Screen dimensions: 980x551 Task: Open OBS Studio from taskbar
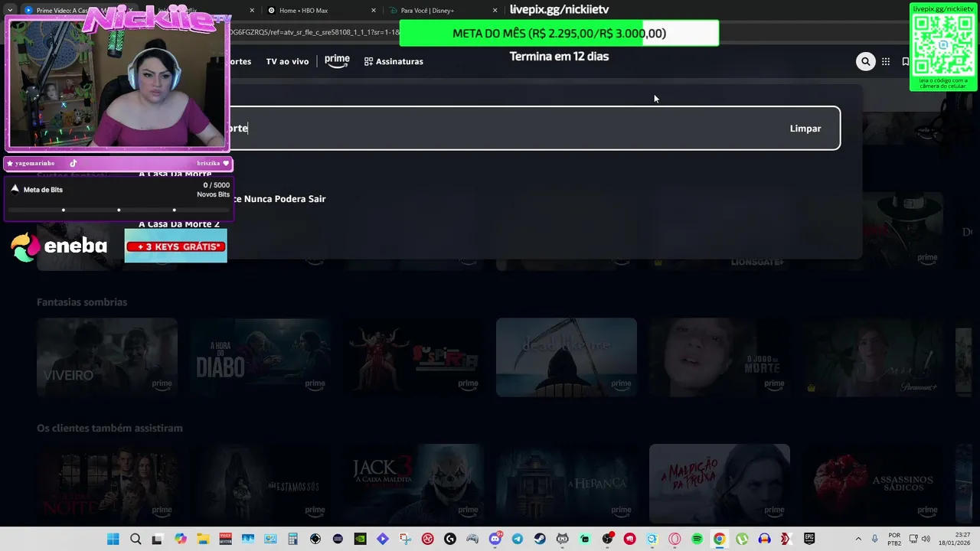click(x=607, y=539)
